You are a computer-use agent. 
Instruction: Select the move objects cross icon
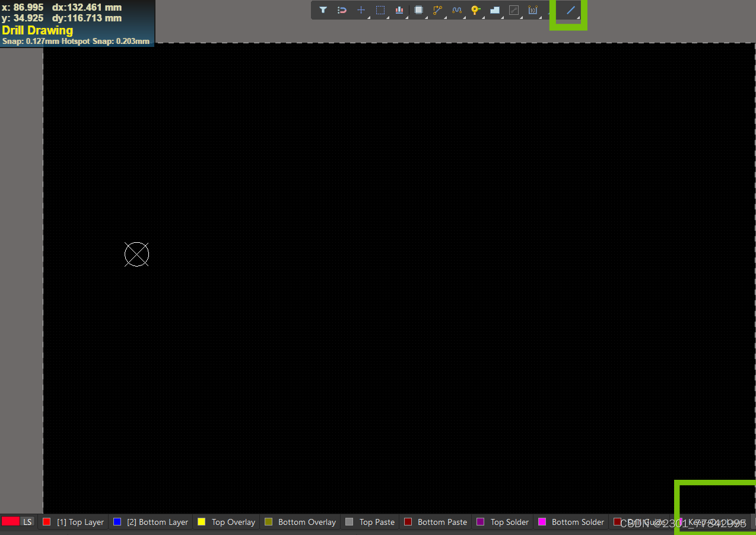(361, 10)
